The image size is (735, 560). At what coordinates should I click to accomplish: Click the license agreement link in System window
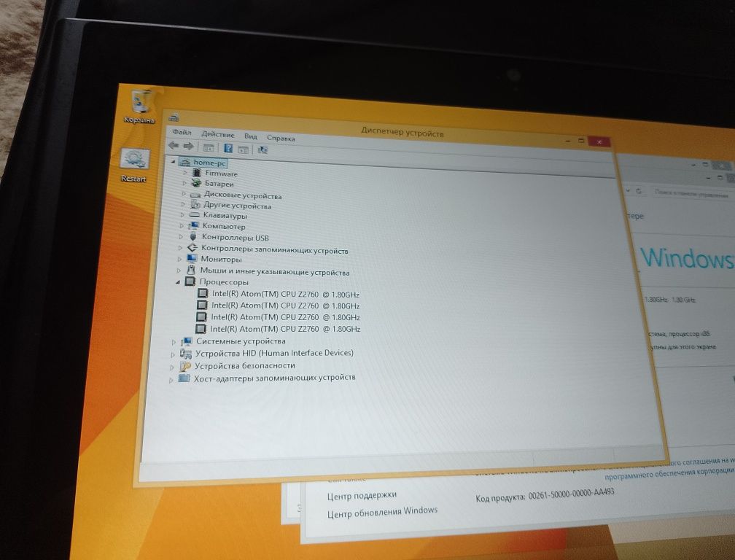(669, 469)
